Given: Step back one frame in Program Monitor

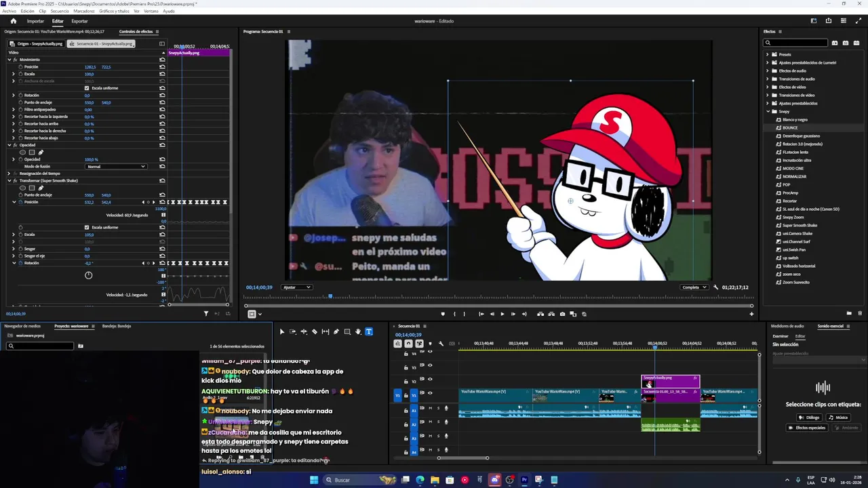Looking at the screenshot, I should pyautogui.click(x=492, y=314).
